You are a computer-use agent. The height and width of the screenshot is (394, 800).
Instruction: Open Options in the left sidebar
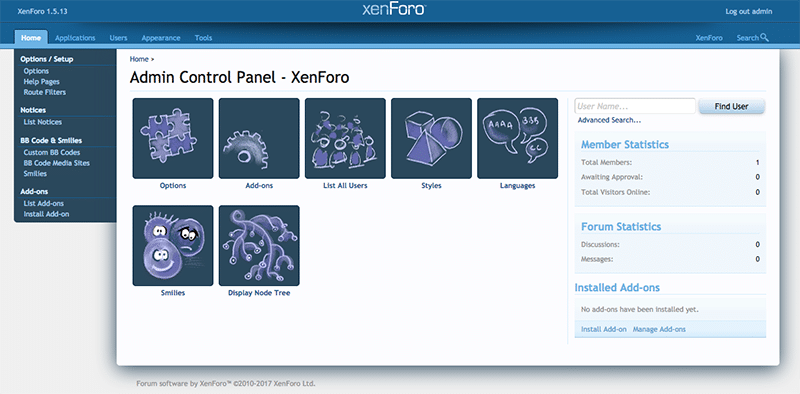tap(36, 71)
